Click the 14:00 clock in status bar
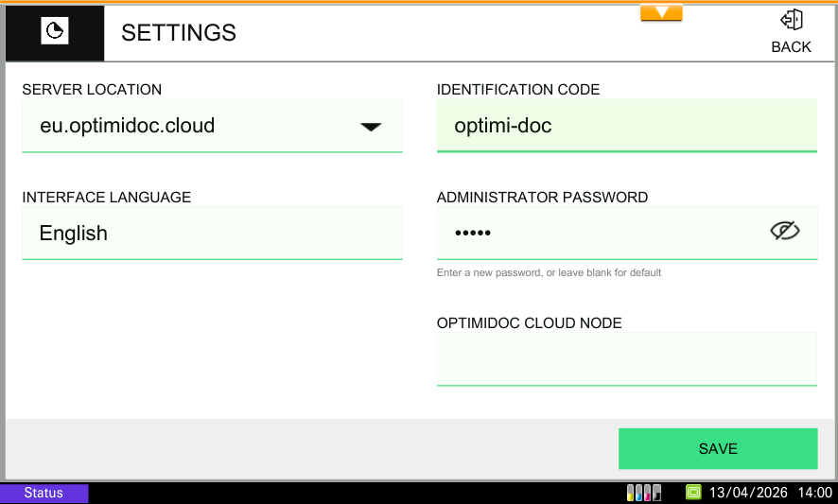 pos(814,493)
